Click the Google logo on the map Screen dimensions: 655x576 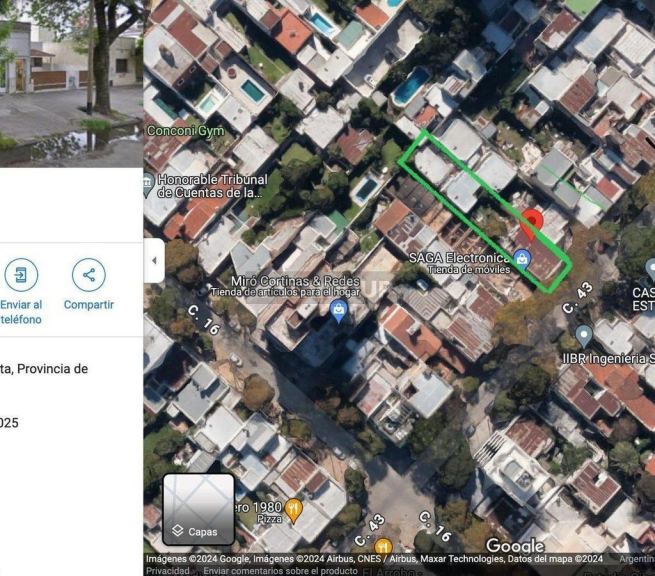pyautogui.click(x=515, y=546)
